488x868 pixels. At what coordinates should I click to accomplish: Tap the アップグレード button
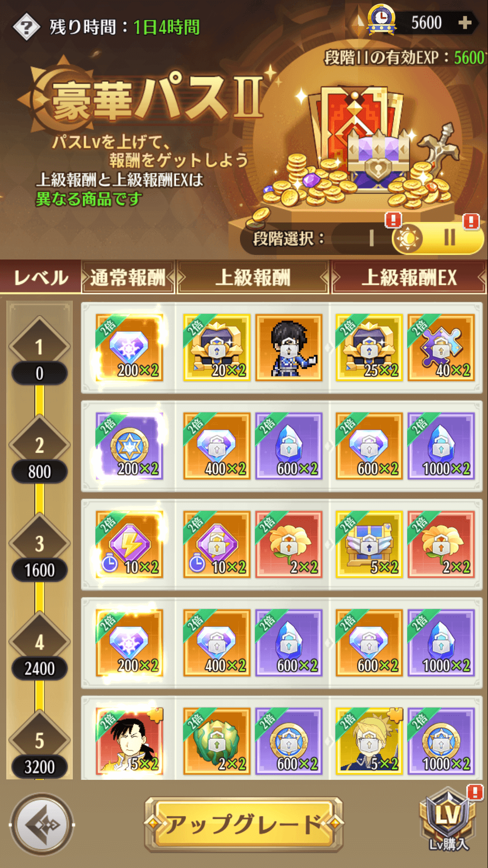[244, 824]
